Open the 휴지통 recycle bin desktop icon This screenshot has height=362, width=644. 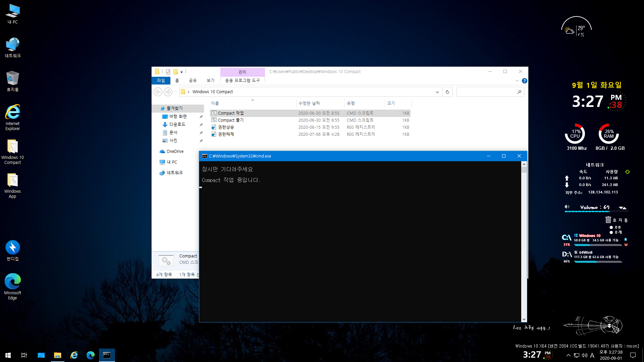coord(13,81)
